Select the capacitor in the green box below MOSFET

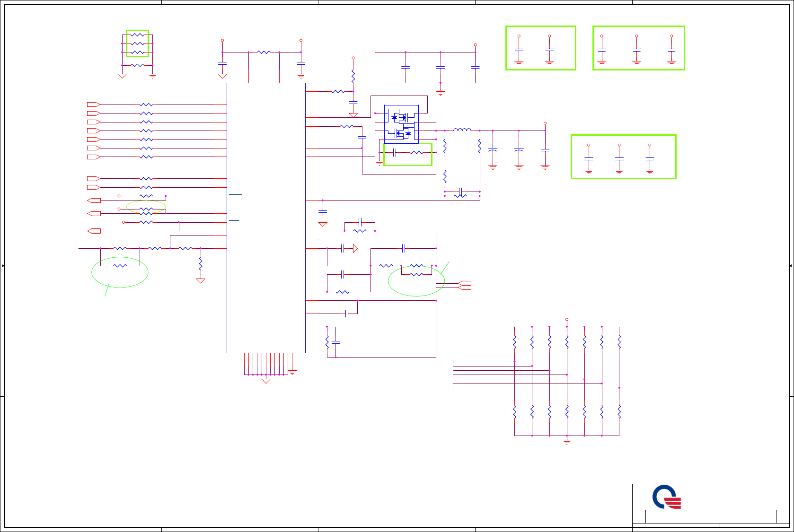point(395,152)
